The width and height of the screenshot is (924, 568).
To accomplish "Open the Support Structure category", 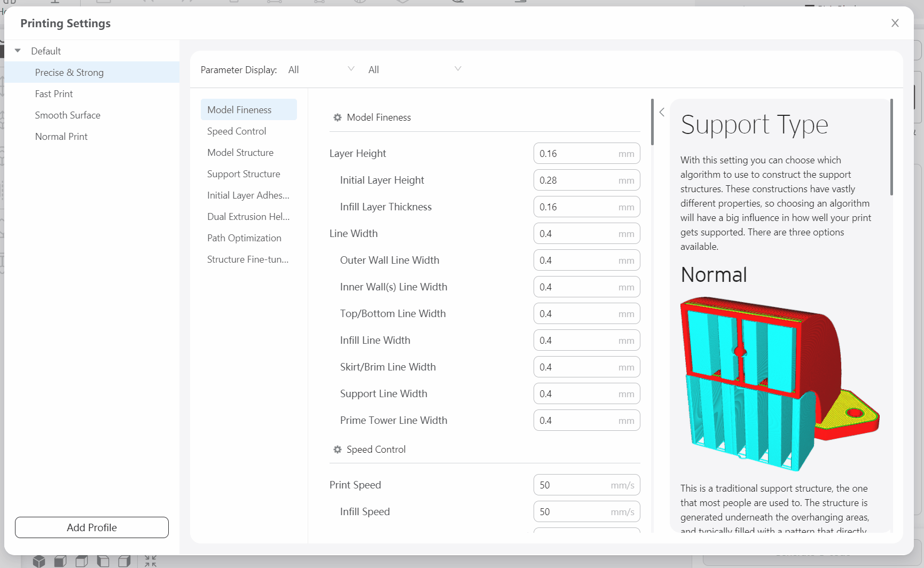I will [x=249, y=173].
